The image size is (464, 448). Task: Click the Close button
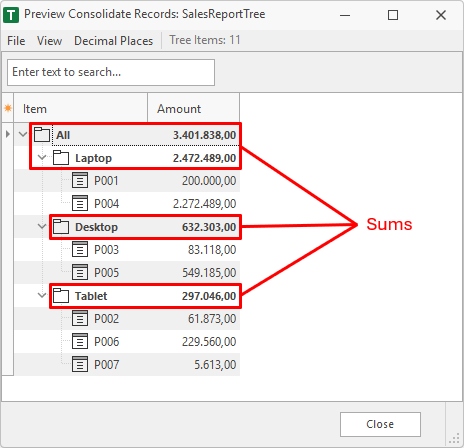380,424
